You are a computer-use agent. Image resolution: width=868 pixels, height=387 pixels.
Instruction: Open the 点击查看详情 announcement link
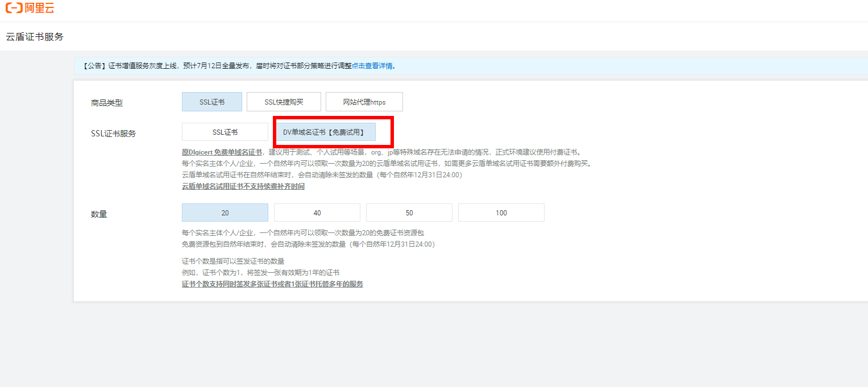tap(372, 66)
